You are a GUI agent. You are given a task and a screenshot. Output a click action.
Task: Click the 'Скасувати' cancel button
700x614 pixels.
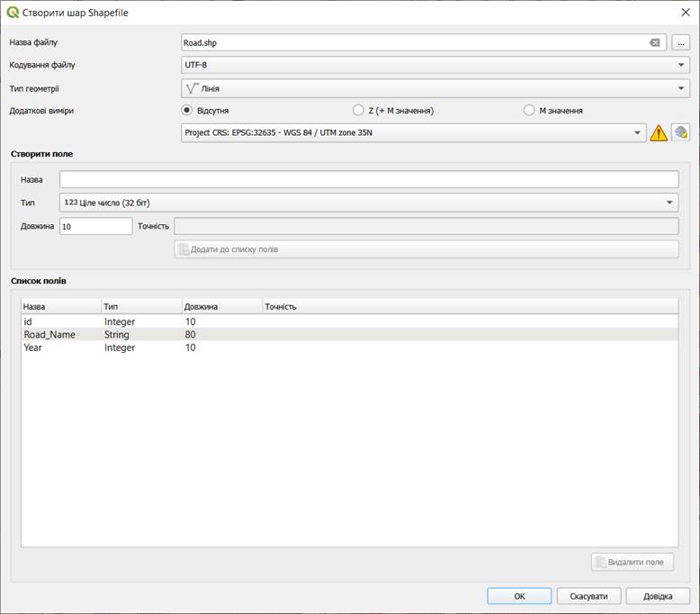tap(588, 596)
